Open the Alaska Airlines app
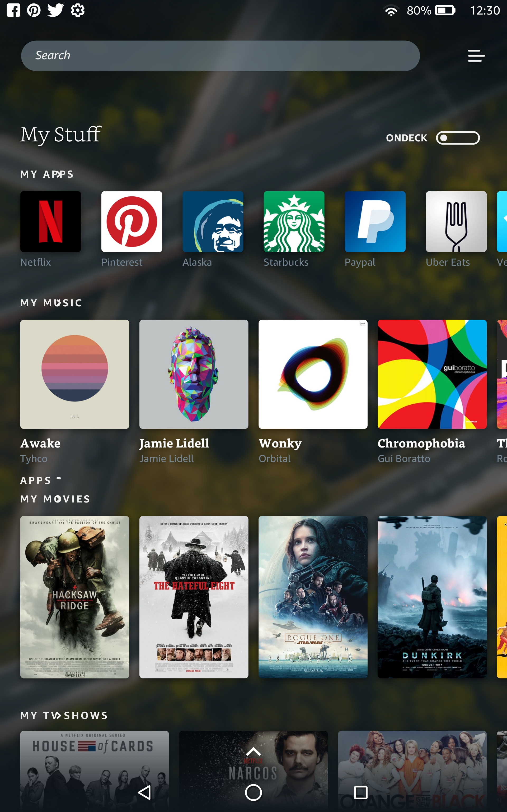The image size is (507, 812). click(x=213, y=222)
